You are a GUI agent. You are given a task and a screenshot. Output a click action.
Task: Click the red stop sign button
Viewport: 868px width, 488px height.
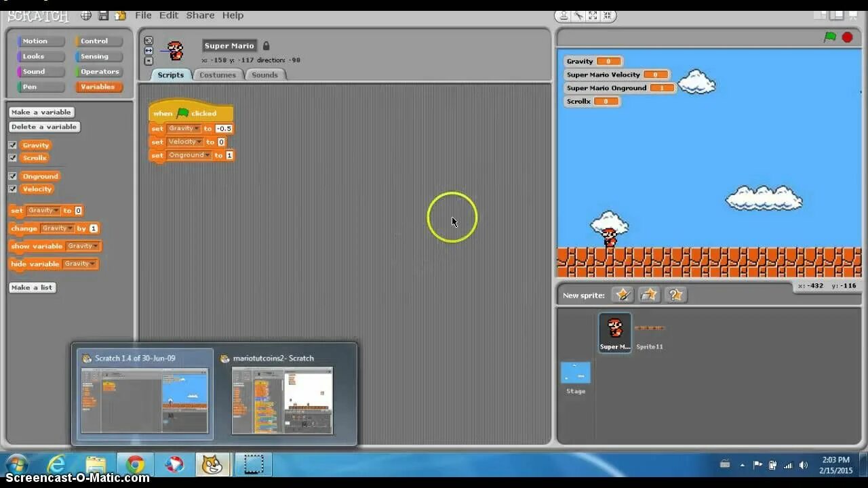pyautogui.click(x=847, y=37)
